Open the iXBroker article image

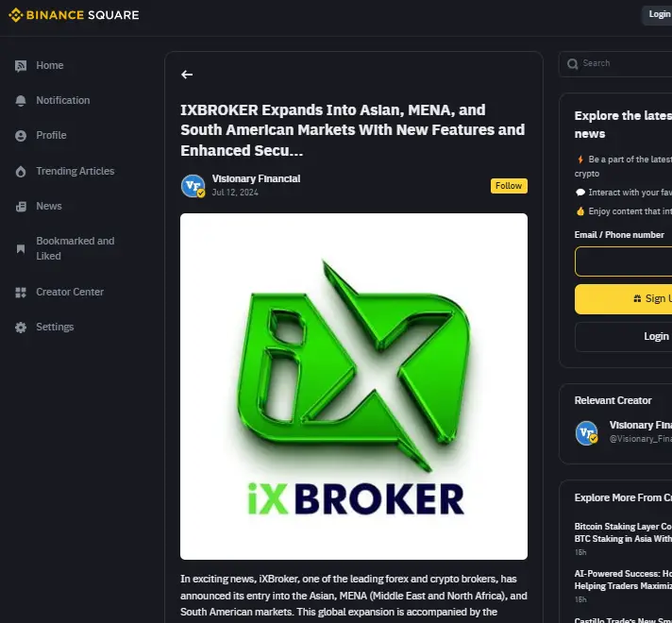click(354, 386)
